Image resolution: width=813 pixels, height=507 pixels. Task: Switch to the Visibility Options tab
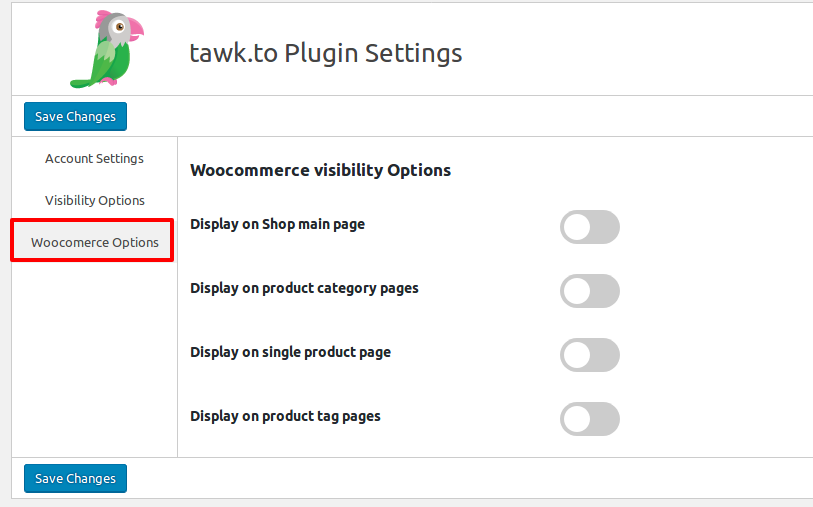click(x=94, y=201)
